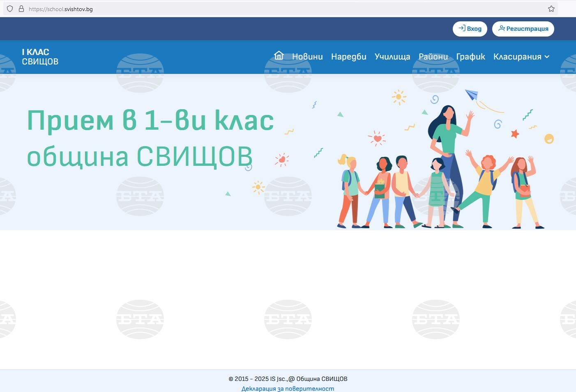Viewport: 576px width, 392px height.
Task: Open the Декларация за поверителност link
Action: [288, 388]
